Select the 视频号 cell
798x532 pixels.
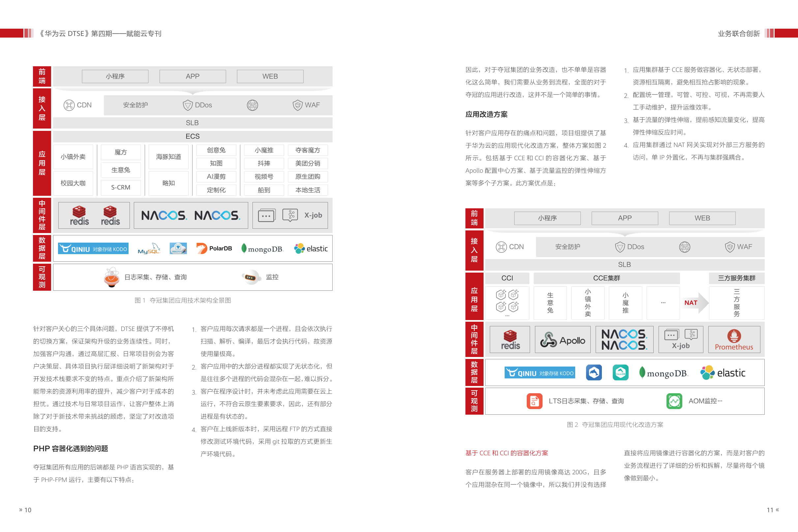[x=264, y=177]
